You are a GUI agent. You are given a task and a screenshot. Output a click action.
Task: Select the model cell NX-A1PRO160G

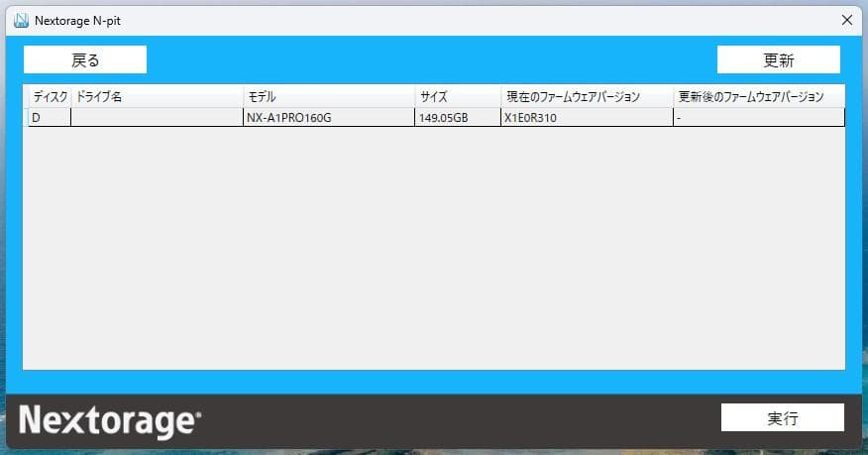click(x=329, y=117)
